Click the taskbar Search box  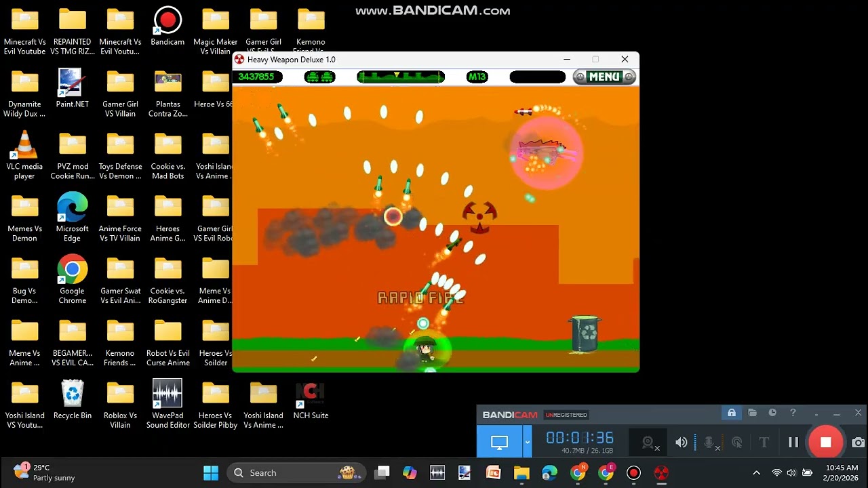coord(296,472)
